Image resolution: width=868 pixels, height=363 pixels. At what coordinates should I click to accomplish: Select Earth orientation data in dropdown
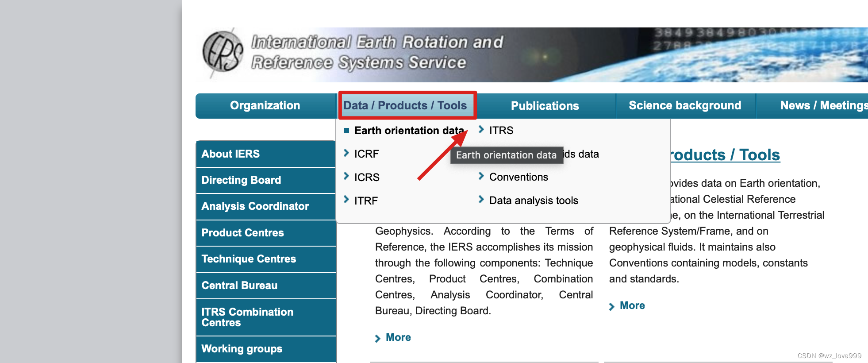(x=409, y=131)
